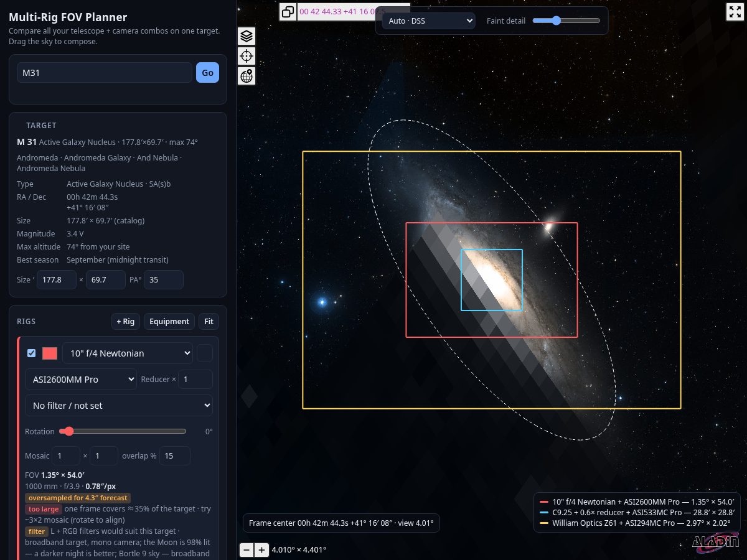Open the red rig color swatch
Viewport: 747px width, 560px height.
50,353
